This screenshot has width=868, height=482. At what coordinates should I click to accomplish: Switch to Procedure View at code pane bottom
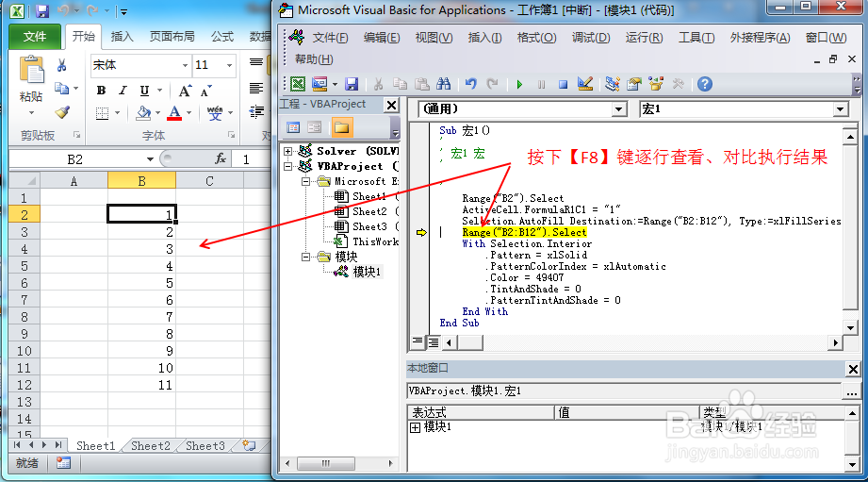point(418,342)
